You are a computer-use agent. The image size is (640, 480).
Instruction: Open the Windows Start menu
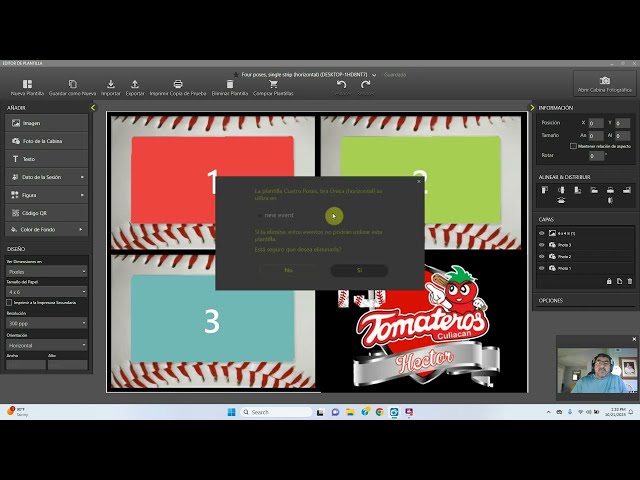231,412
